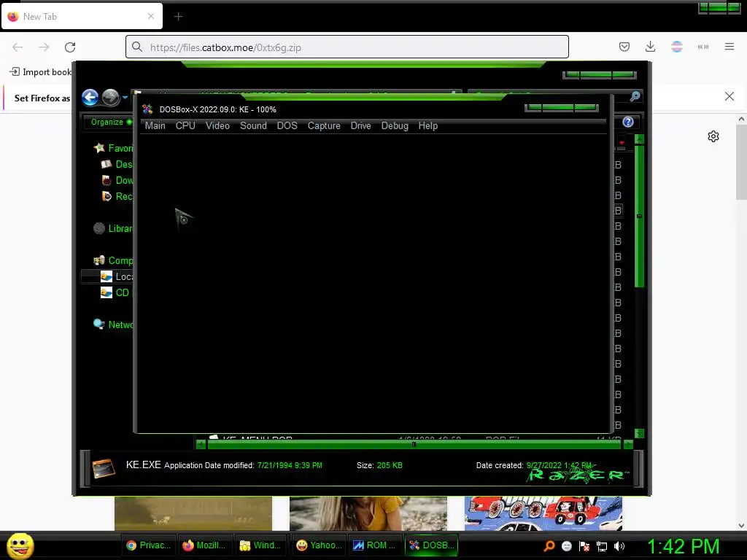Viewport: 747px width, 560px height.
Task: Open the Main menu in DOSBox-X
Action: pyautogui.click(x=155, y=125)
